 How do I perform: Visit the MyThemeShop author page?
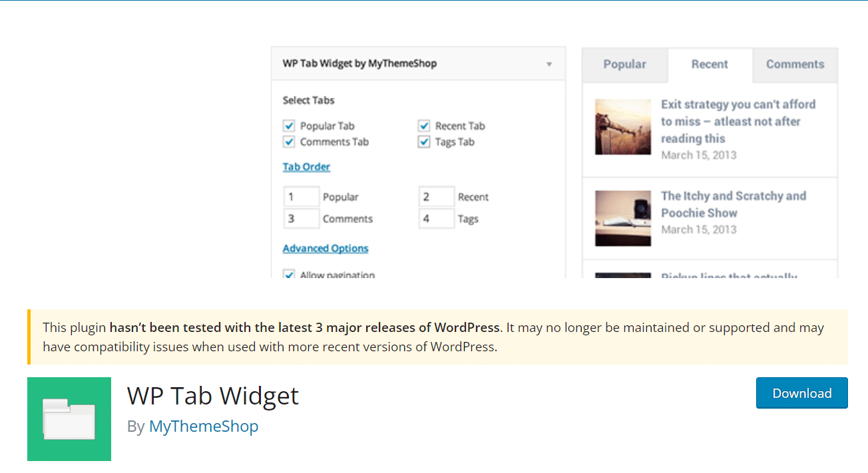click(204, 426)
